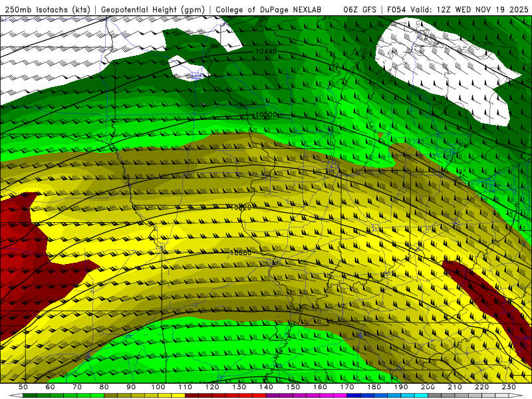Click the 230 label on color scale

point(509,387)
